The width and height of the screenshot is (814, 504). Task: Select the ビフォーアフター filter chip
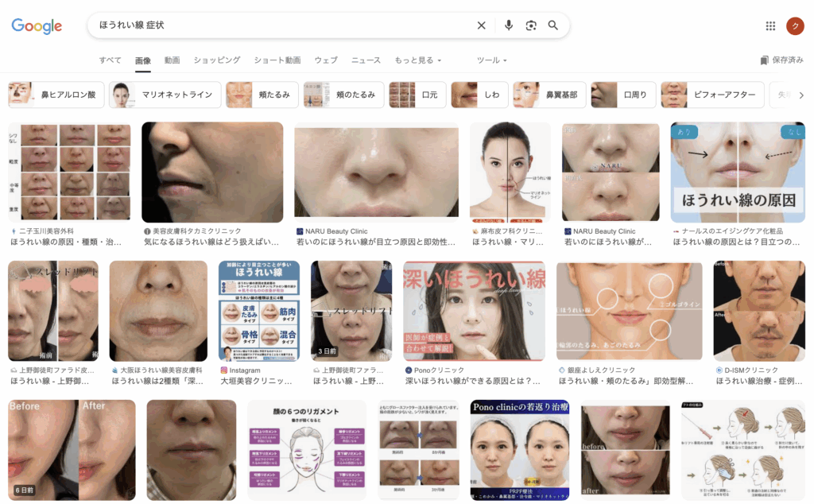point(712,95)
